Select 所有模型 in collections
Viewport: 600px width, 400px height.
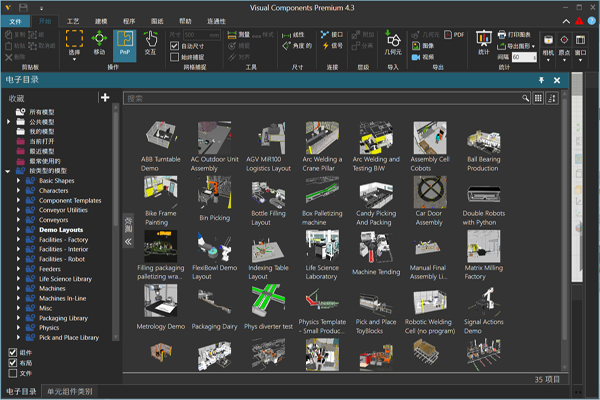tap(42, 112)
